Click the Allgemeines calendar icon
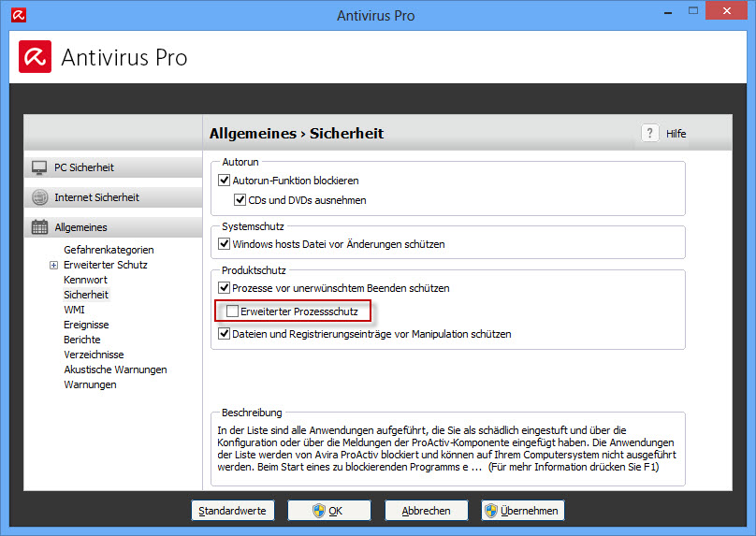 (39, 227)
